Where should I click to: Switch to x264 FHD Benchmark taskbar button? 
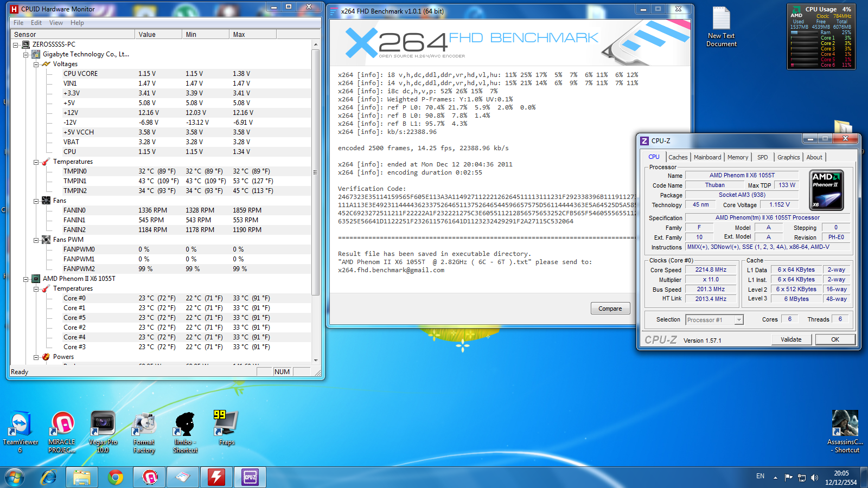183,477
